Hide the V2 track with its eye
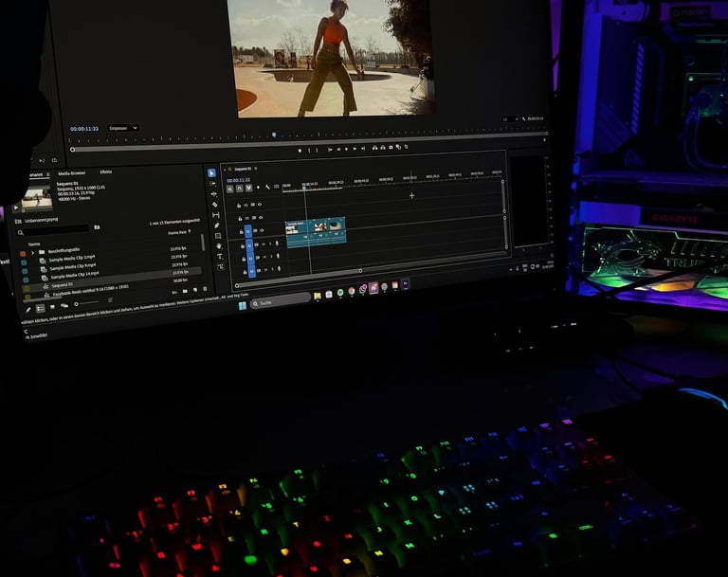 (261, 217)
